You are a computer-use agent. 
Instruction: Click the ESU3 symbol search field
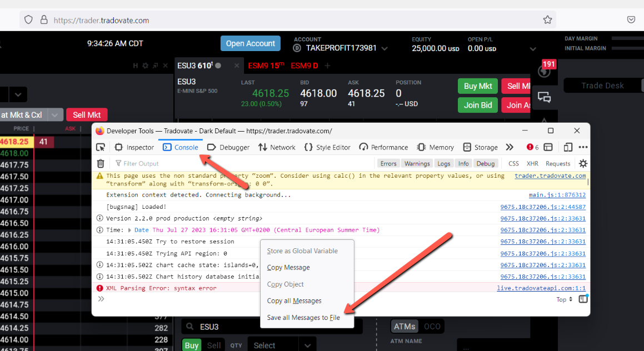(x=271, y=327)
